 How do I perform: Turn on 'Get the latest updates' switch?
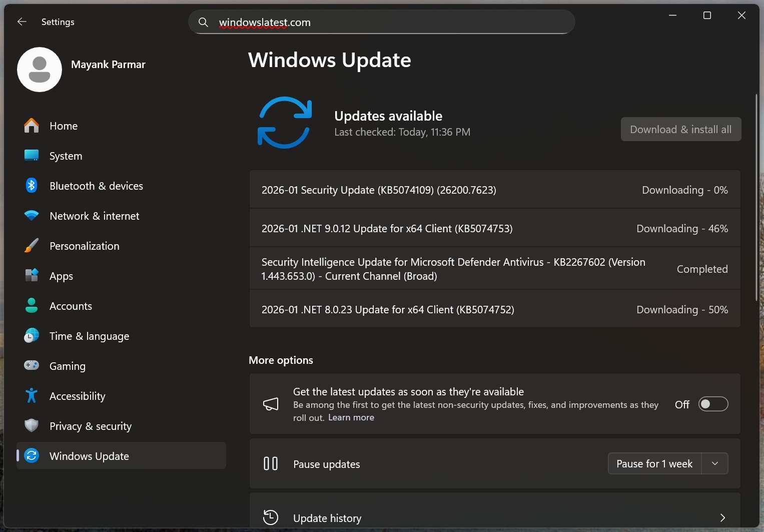point(712,404)
